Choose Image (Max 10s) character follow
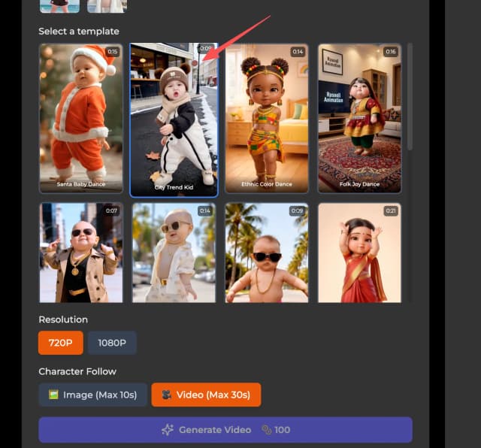 (93, 395)
